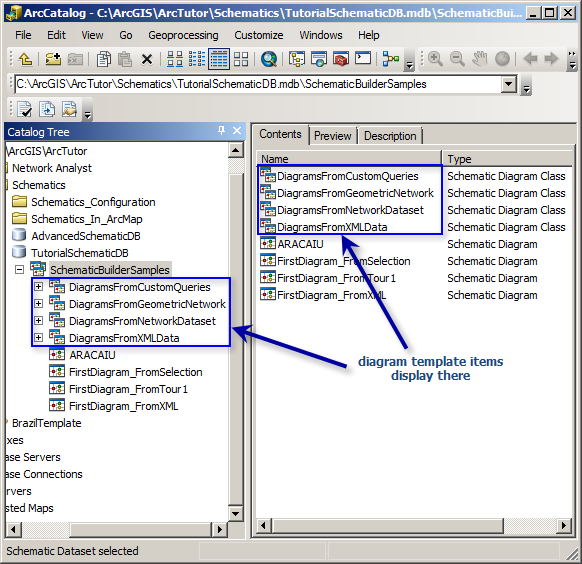Open Geography toolbar options arrow
The width and height of the screenshot is (582, 564).
click(x=572, y=60)
